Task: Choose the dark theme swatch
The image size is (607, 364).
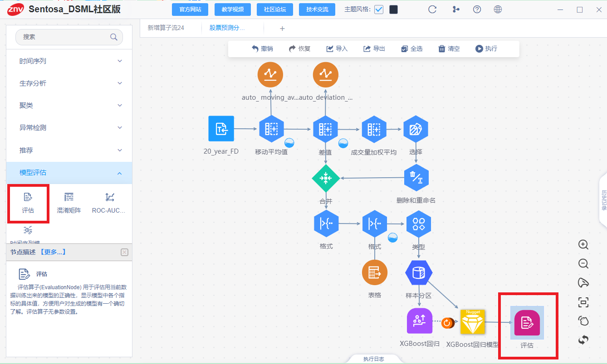Action: (x=393, y=10)
